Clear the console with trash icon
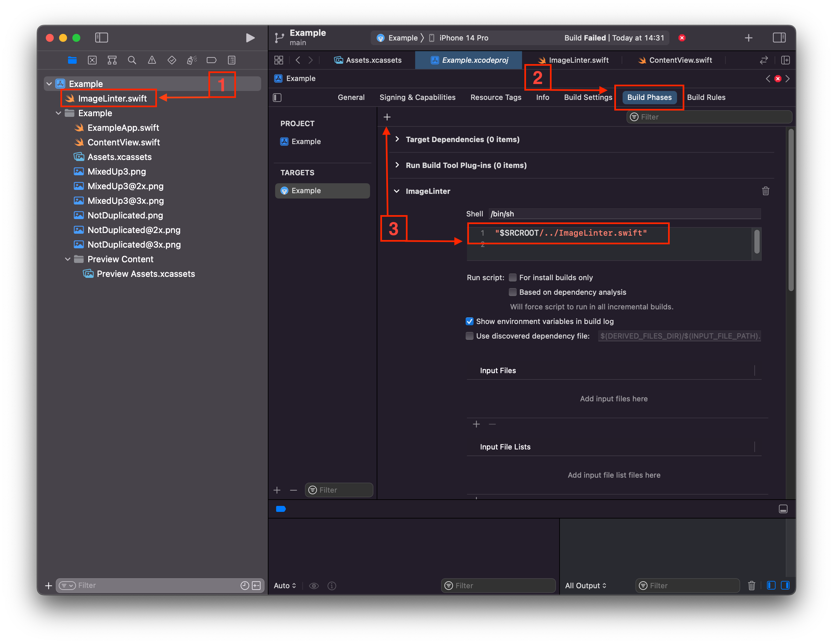 pos(751,585)
